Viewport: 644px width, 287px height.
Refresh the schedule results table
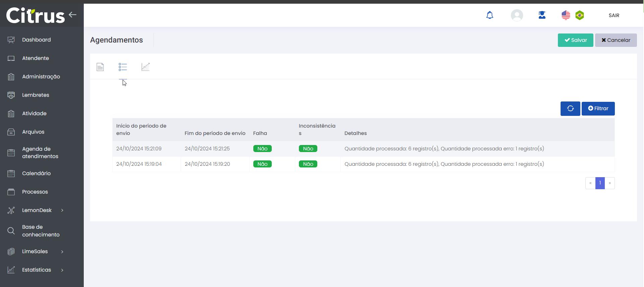click(x=570, y=109)
